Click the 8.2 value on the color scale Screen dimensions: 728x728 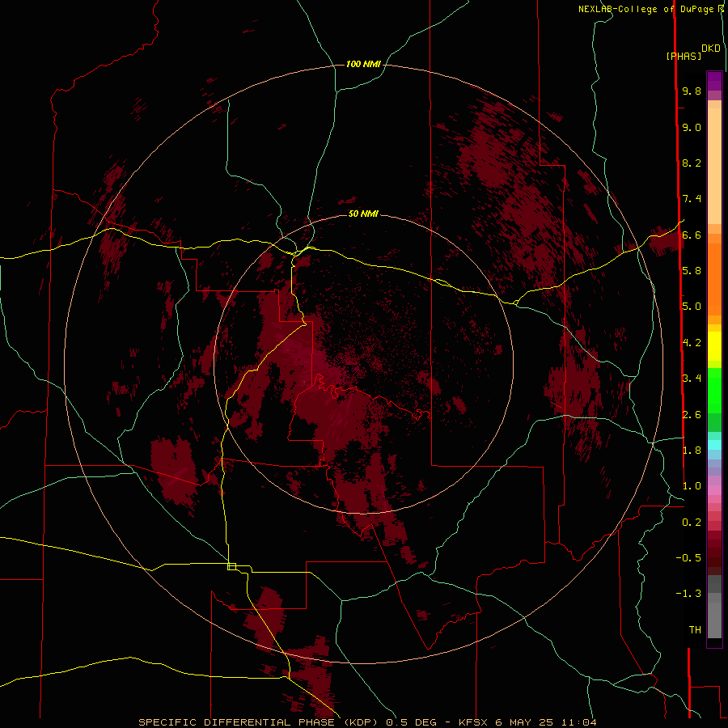(x=692, y=163)
